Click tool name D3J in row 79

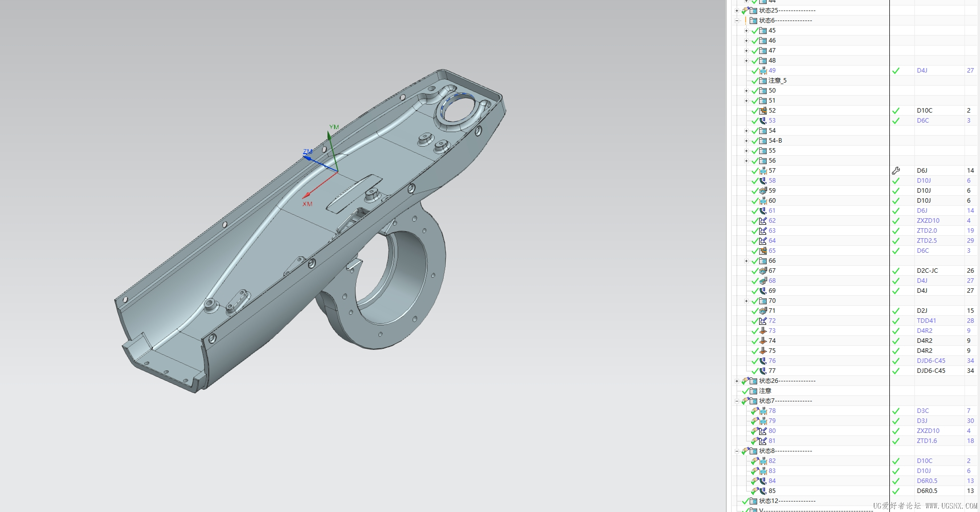(x=922, y=421)
